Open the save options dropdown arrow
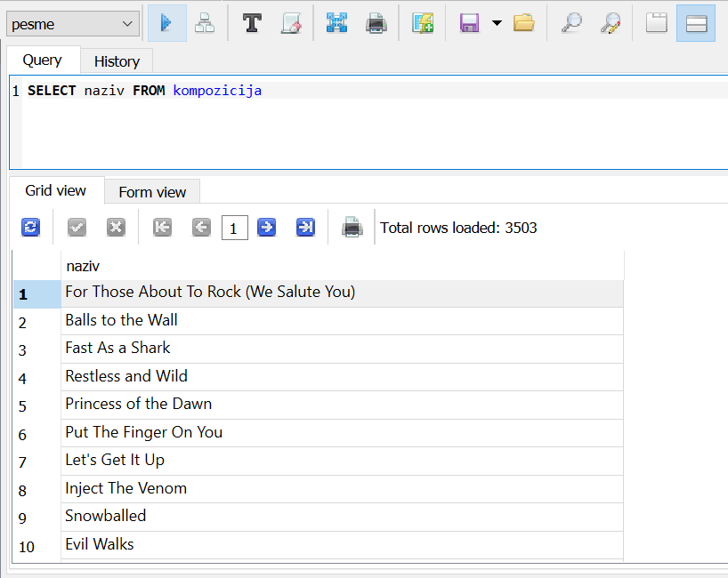The height and width of the screenshot is (578, 728). pos(497,23)
